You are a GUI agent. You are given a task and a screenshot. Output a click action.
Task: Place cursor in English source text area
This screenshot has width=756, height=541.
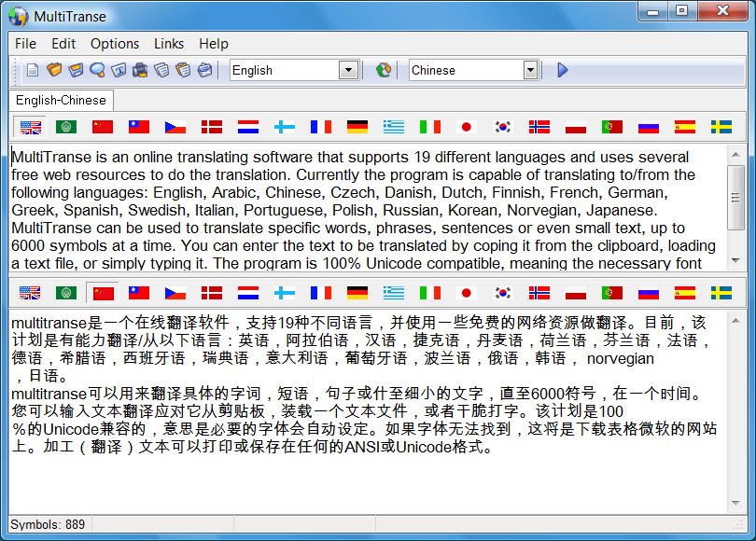(x=368, y=208)
